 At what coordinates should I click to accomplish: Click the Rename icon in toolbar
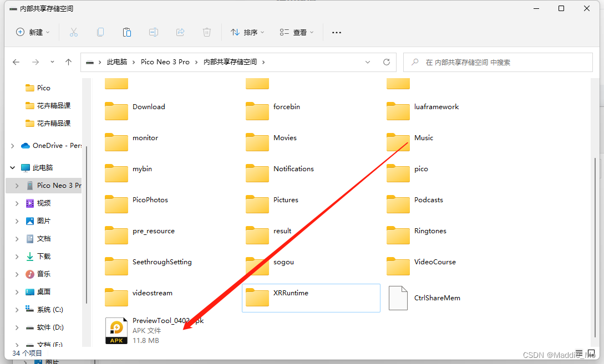154,32
